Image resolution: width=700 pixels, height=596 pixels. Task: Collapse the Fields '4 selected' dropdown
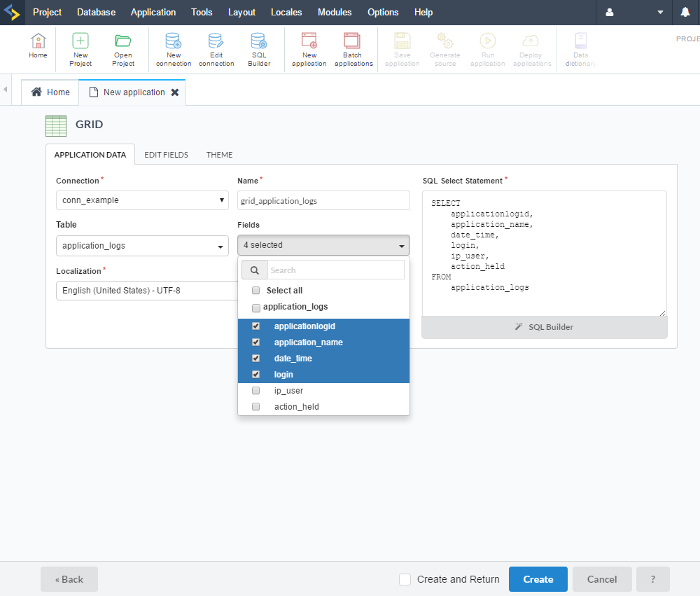pos(323,245)
